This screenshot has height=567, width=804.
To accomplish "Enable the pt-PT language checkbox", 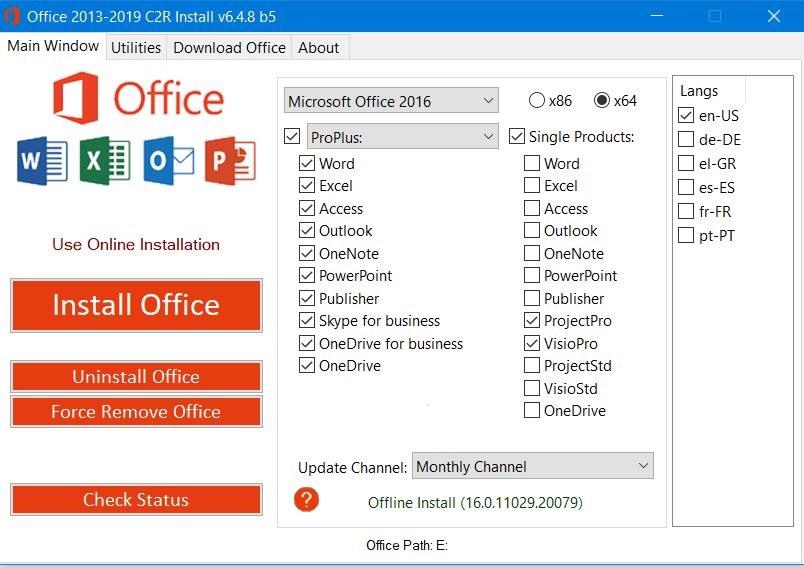I will 686,235.
